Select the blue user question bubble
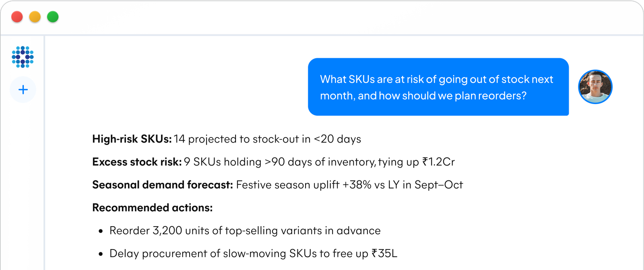 coord(438,87)
